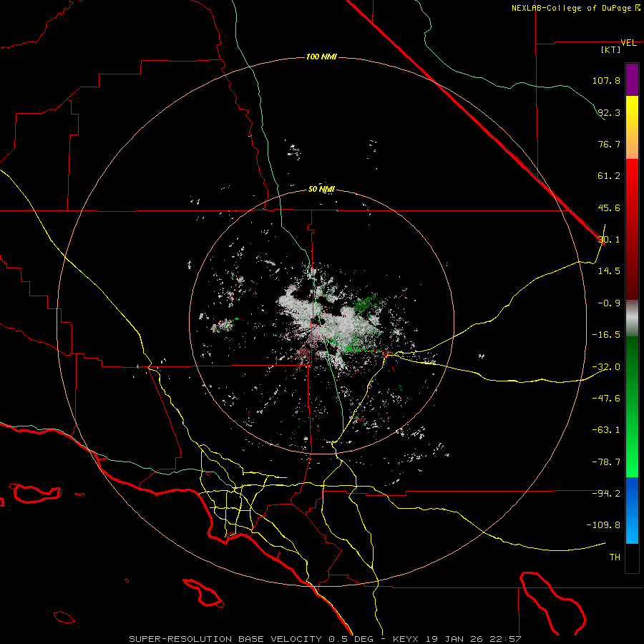Click the -63.1 value on velocity scale
The width and height of the screenshot is (644, 644).
606,430
